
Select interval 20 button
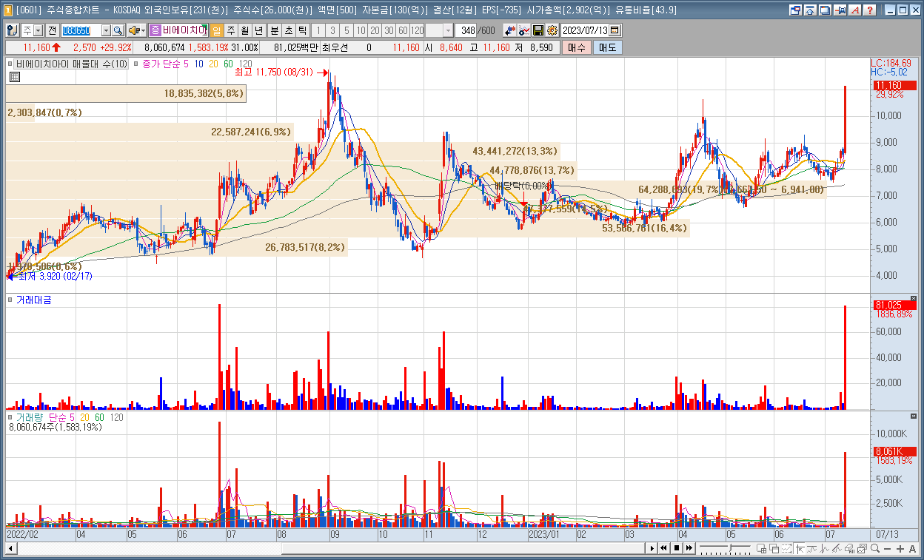pos(375,30)
